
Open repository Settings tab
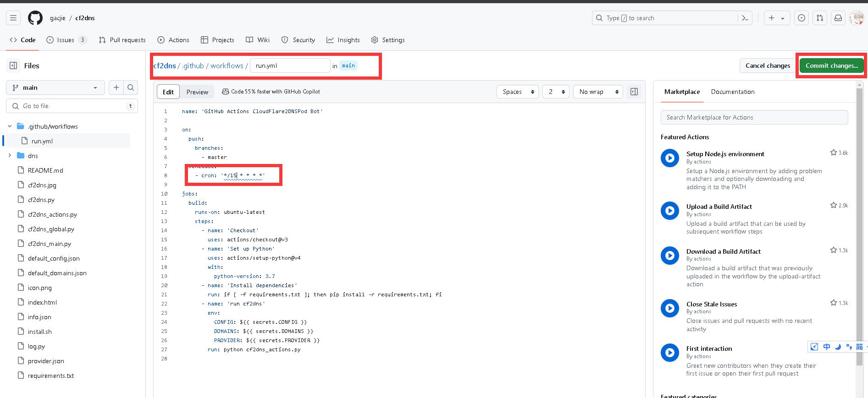pos(388,40)
